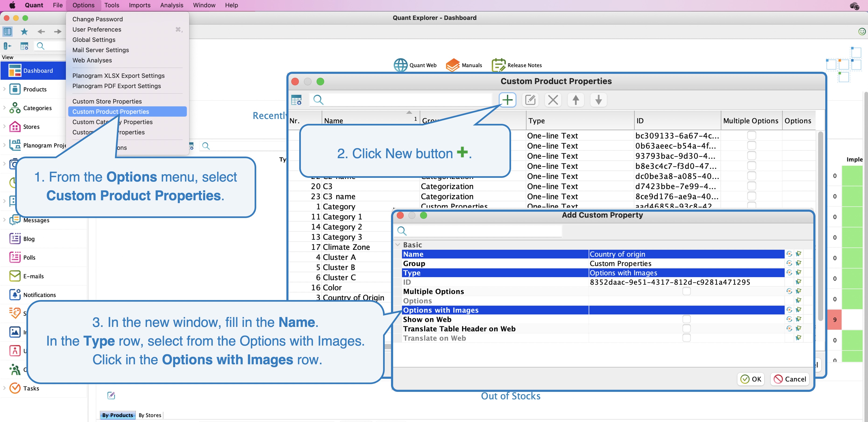Click the collapse navigation tree icon above View
Image resolution: width=868 pixels, height=422 pixels.
pyautogui.click(x=7, y=46)
